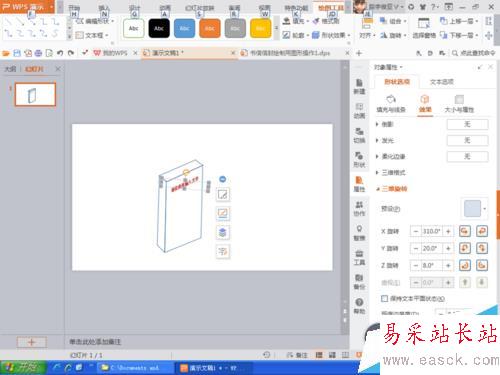
Task: Click the 编辑形状 button
Action: pyautogui.click(x=94, y=21)
